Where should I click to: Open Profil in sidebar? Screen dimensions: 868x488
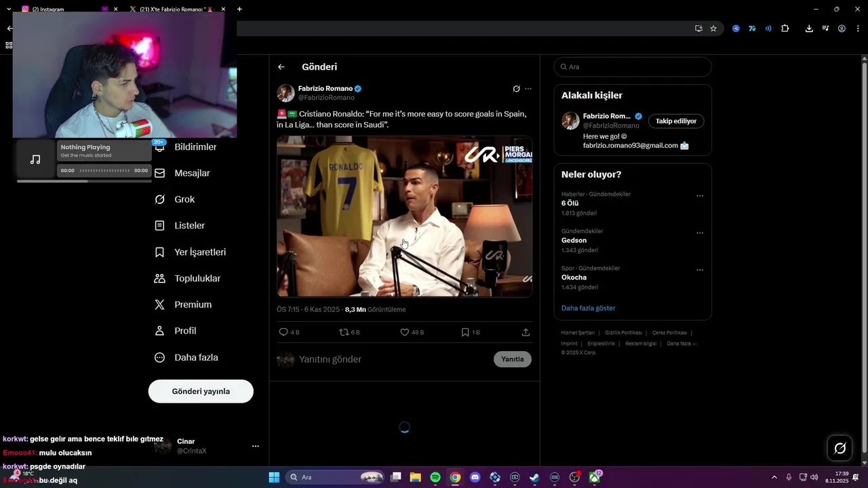[x=176, y=331]
